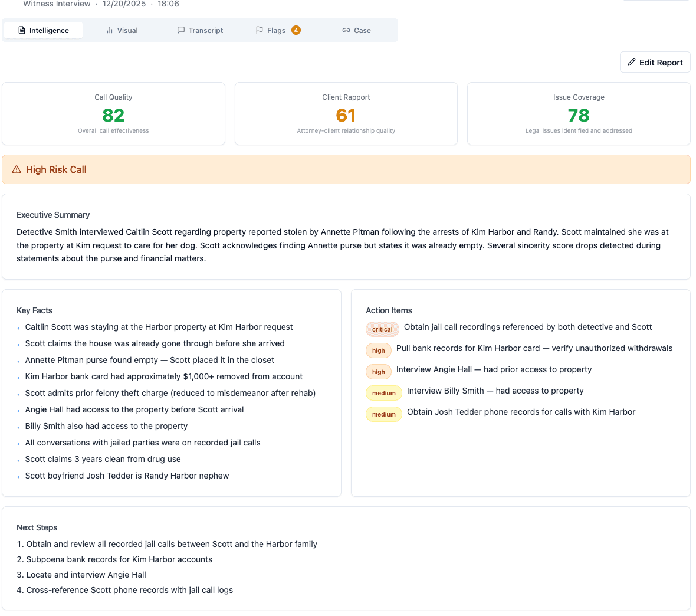Click the Client Rapport score of 61
Screen dimensions: 696x616
pos(346,116)
